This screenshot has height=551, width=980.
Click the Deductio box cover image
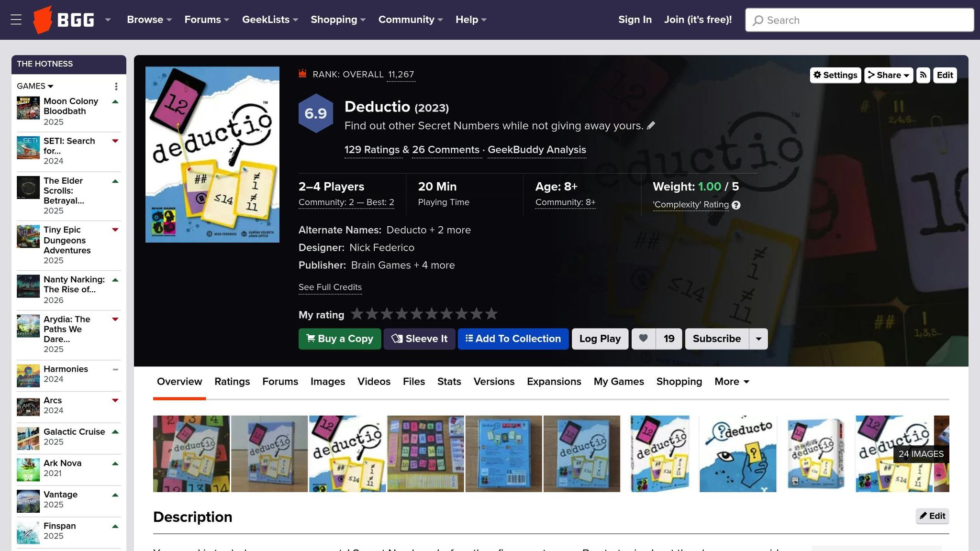click(212, 154)
